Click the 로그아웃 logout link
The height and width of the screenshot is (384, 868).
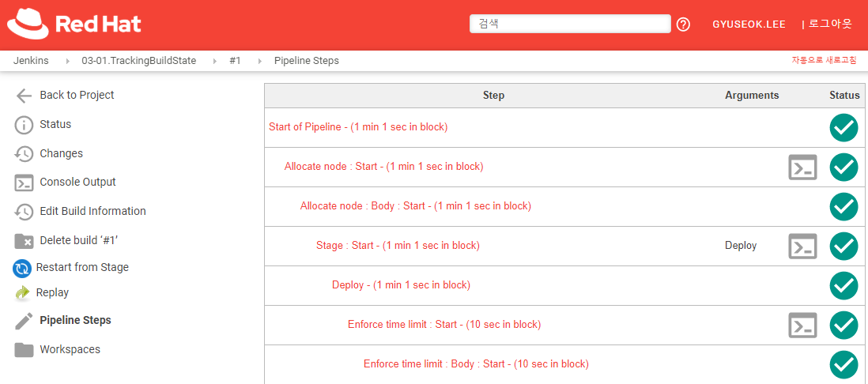click(829, 24)
